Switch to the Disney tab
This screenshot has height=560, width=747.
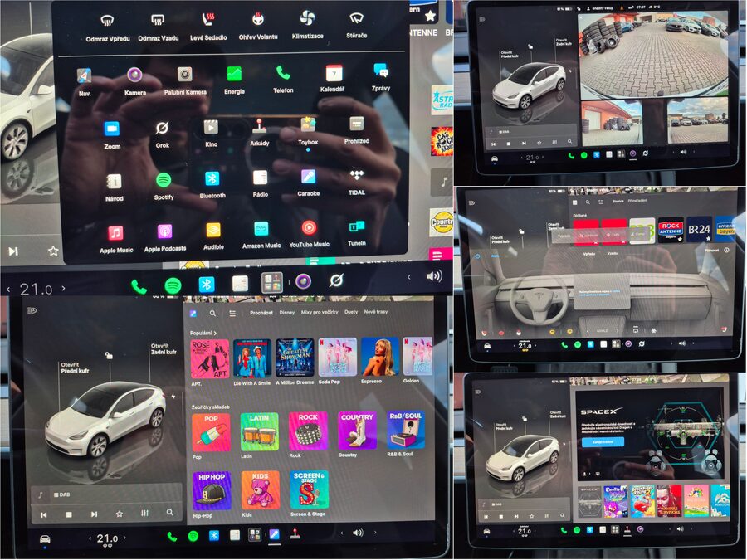tap(287, 313)
